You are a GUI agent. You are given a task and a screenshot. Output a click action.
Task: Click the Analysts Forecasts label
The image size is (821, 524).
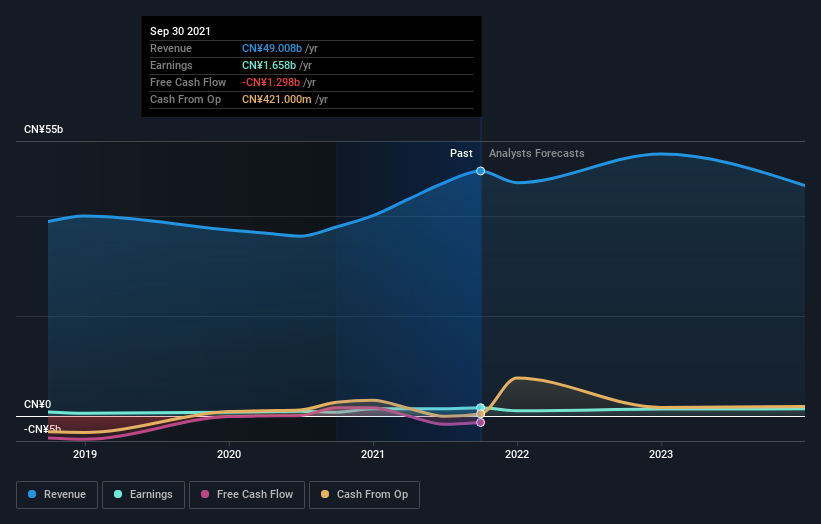(537, 153)
